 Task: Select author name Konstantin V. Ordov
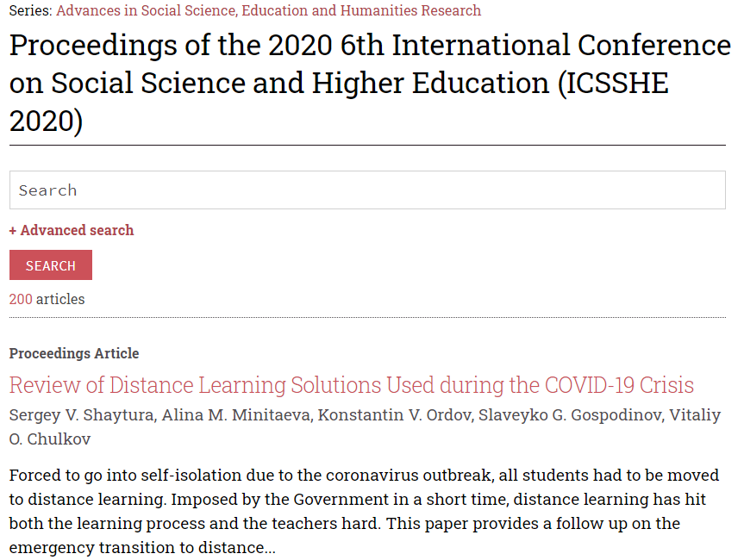coord(395,415)
